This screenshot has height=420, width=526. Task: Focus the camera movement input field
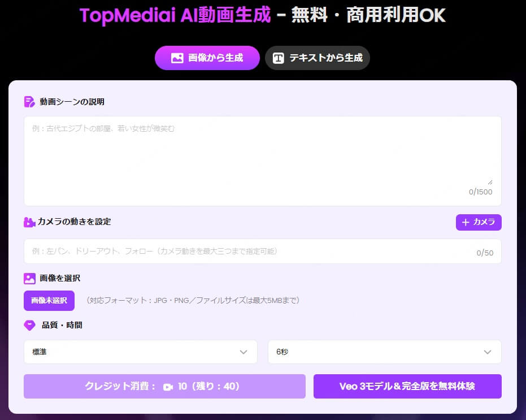click(x=262, y=252)
